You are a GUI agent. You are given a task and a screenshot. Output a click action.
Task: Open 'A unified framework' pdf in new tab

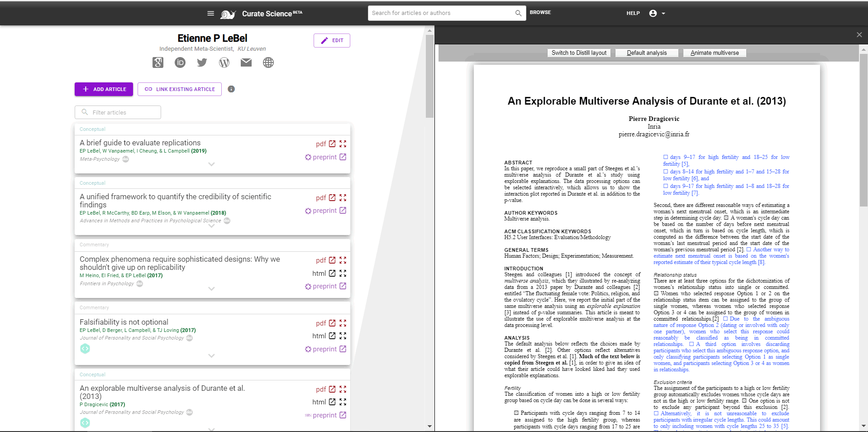(332, 197)
